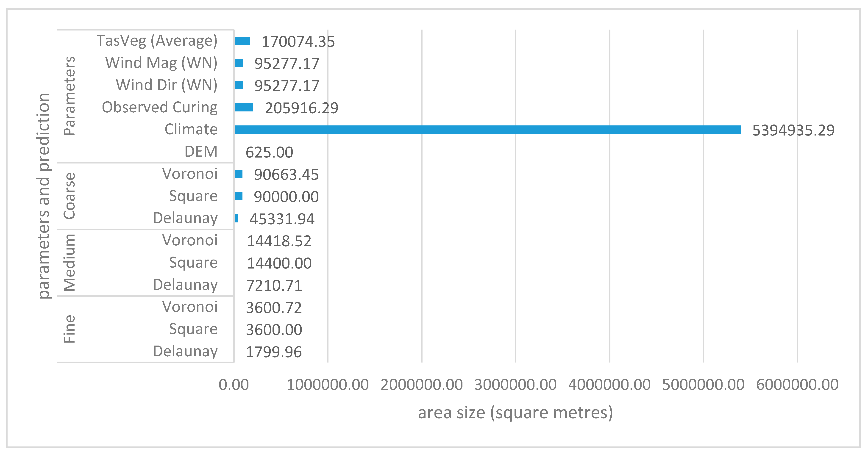Click the 5394935.29 data label

793,130
